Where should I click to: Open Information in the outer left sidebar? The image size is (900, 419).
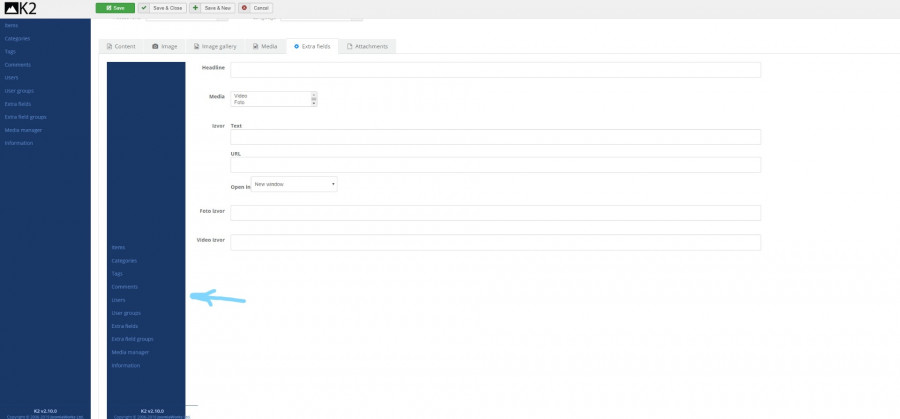[19, 143]
